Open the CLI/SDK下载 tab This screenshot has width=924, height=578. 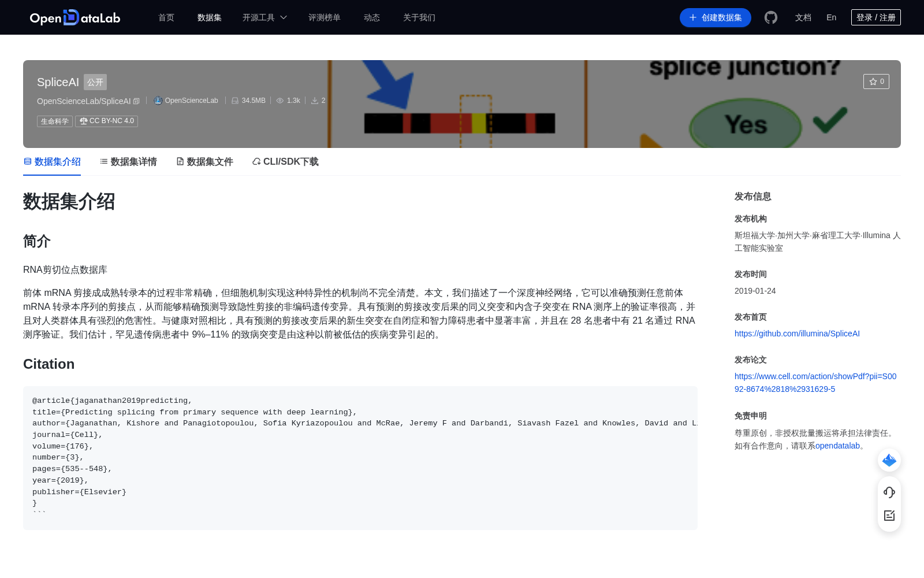click(x=285, y=162)
